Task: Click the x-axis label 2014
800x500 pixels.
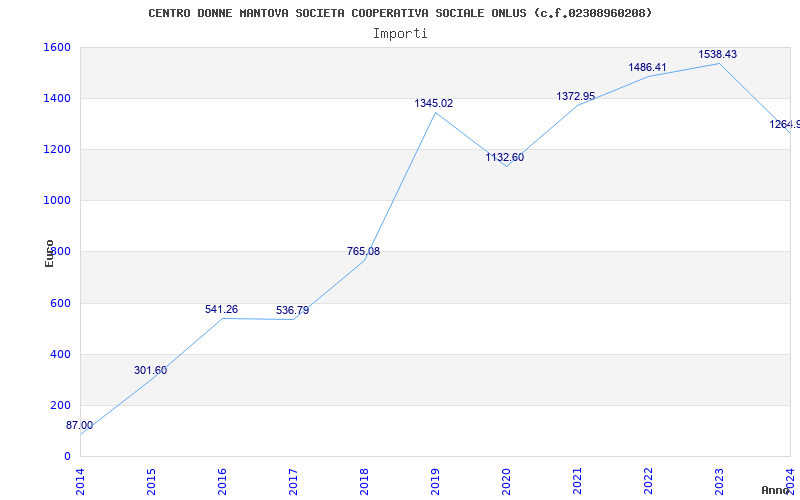Action: 80,482
